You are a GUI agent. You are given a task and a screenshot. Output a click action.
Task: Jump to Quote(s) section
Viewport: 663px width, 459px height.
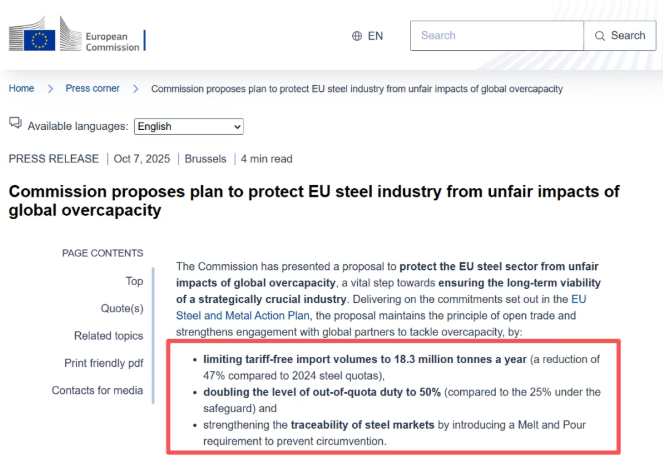[122, 308]
